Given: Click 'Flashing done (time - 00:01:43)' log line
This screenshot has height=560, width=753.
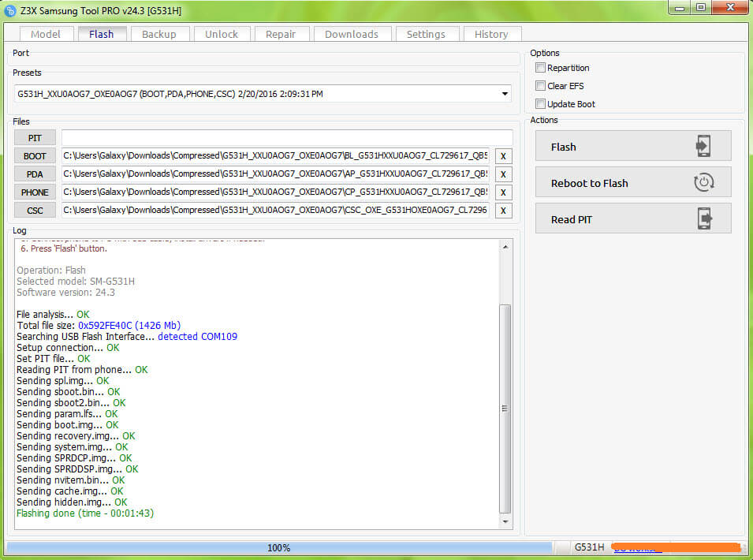Looking at the screenshot, I should coord(85,513).
